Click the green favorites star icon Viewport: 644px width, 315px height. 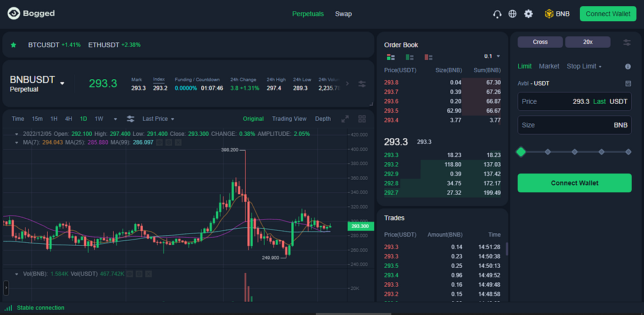click(13, 45)
